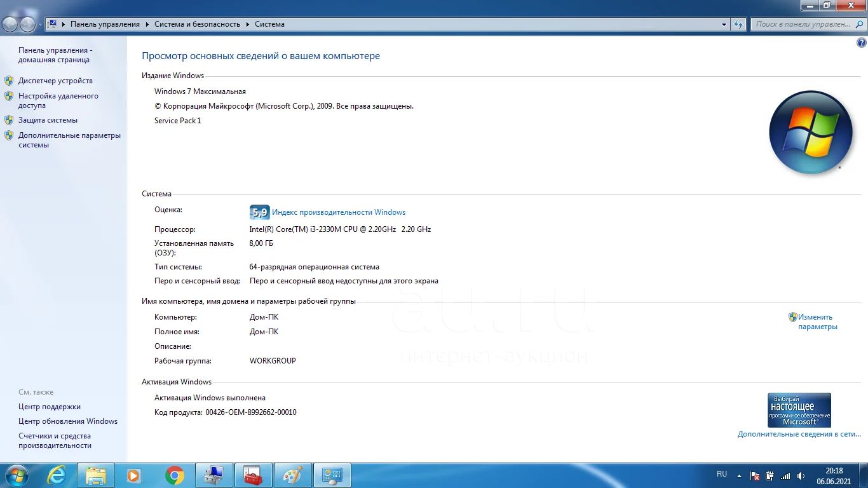The height and width of the screenshot is (488, 868).
Task: Click shield icon beside Настройка удаленного доступа
Action: tap(9, 96)
